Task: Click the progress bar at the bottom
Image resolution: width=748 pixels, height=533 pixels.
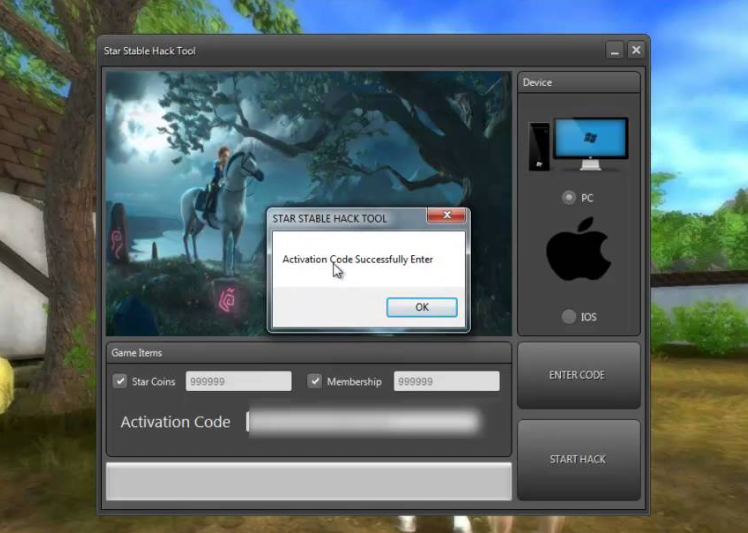Action: [x=309, y=481]
